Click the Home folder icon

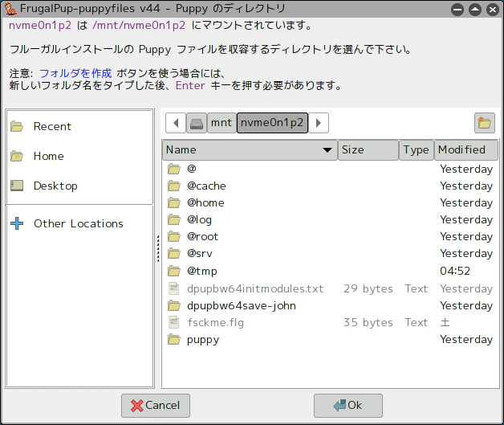click(x=17, y=156)
